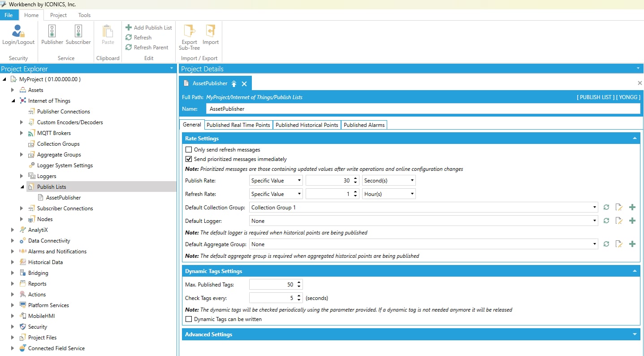Viewport: 644px width, 356px height.
Task: Enable Only send refresh messages
Action: click(x=189, y=150)
